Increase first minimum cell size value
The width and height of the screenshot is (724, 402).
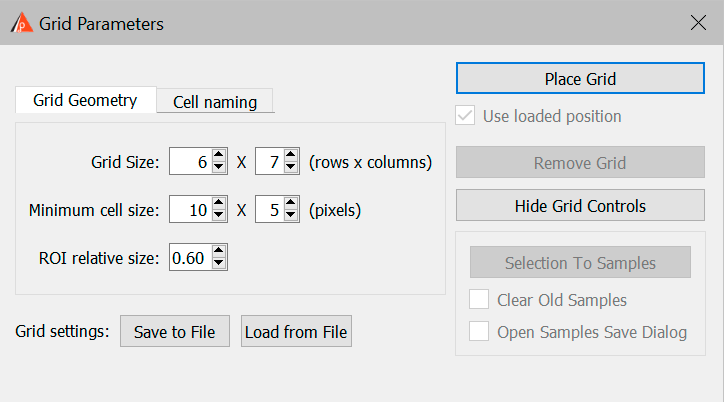tap(218, 203)
